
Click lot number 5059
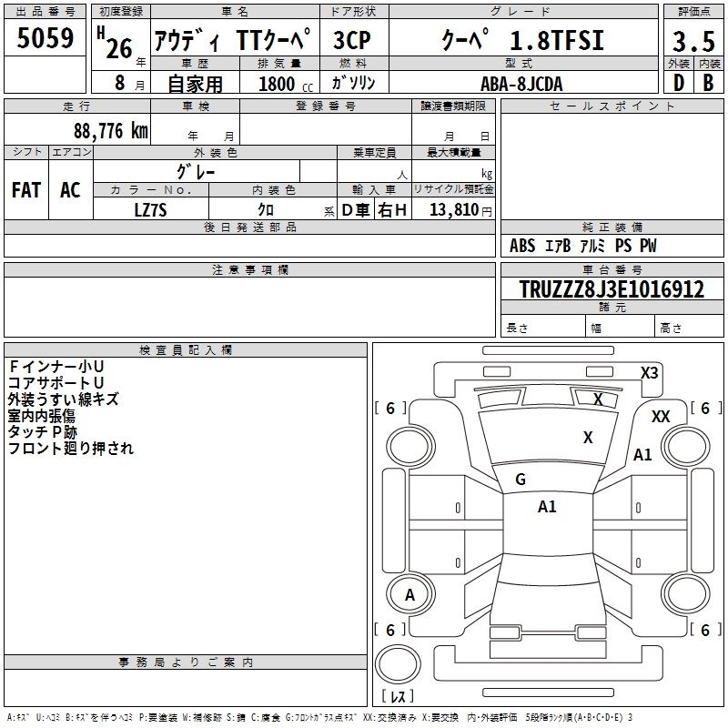click(x=45, y=40)
